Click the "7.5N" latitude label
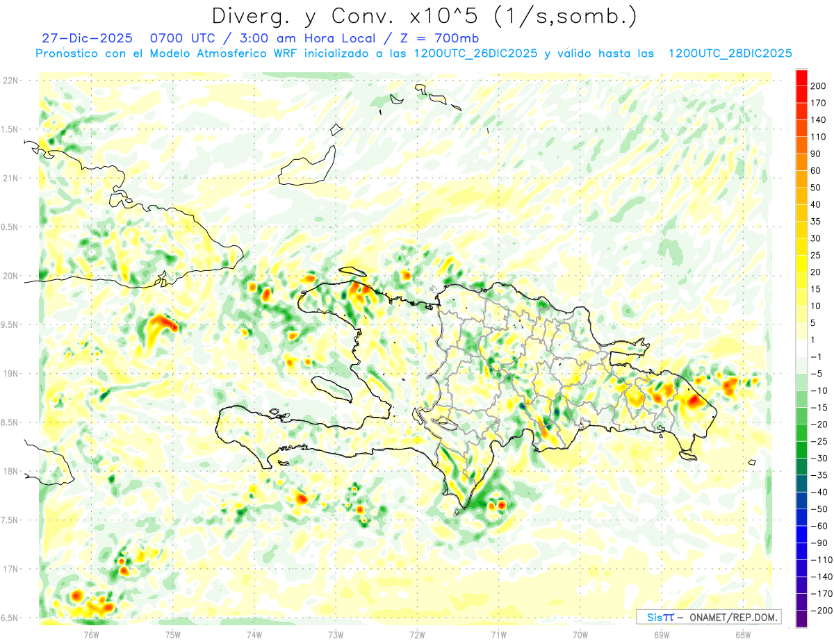 pyautogui.click(x=10, y=520)
